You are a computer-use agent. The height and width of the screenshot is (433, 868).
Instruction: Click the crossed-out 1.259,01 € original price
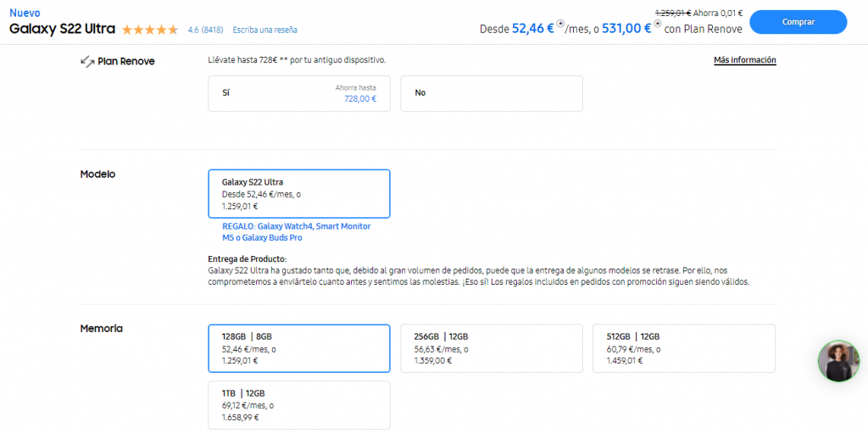click(673, 13)
